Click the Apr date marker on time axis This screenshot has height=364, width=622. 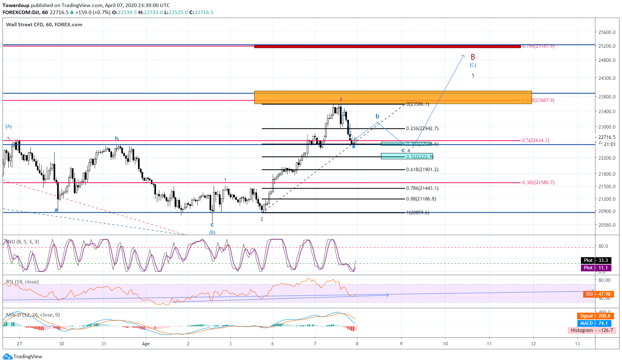tap(146, 344)
